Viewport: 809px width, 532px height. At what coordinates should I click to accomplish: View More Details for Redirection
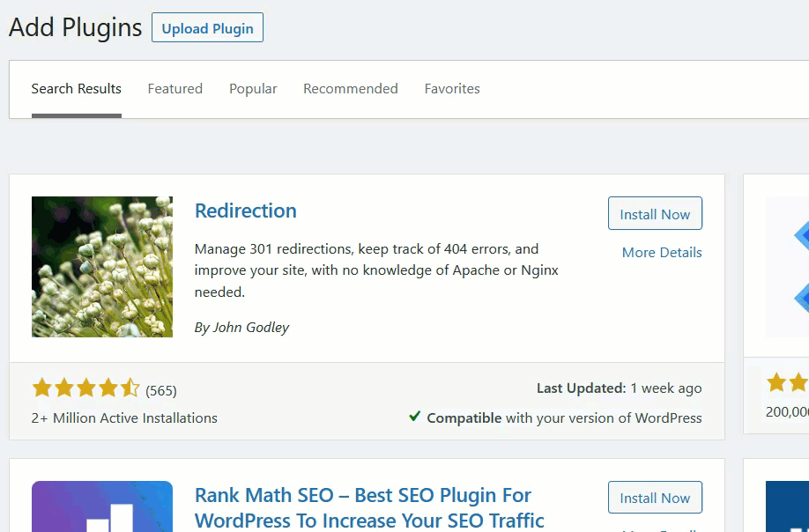pos(662,253)
